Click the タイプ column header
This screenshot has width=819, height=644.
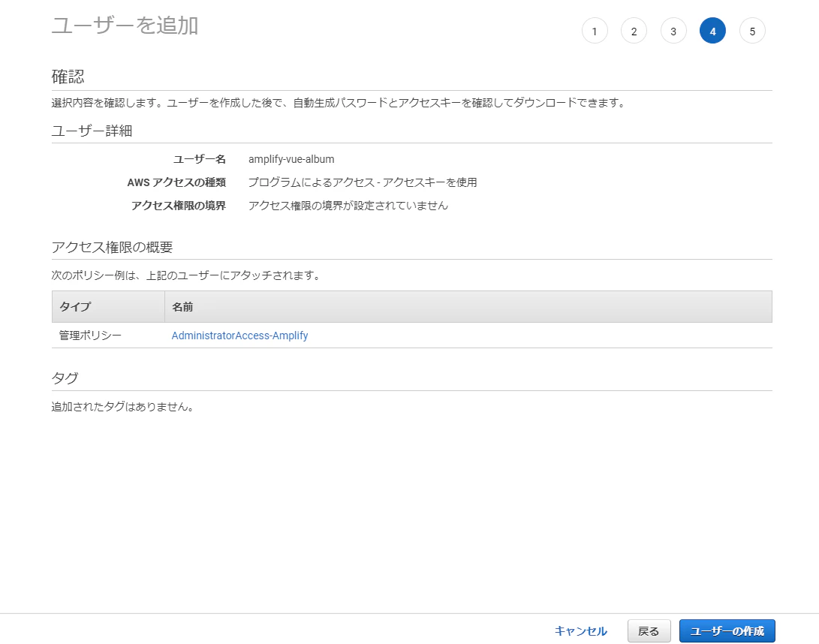108,306
